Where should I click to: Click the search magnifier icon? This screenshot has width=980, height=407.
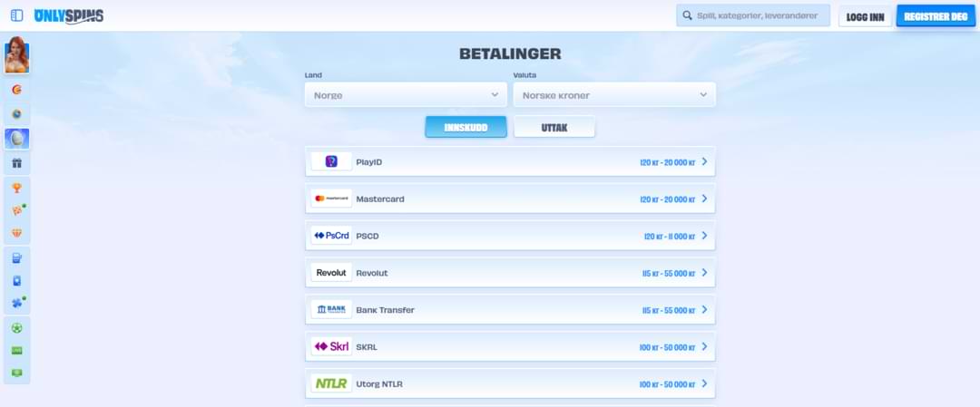pos(687,15)
